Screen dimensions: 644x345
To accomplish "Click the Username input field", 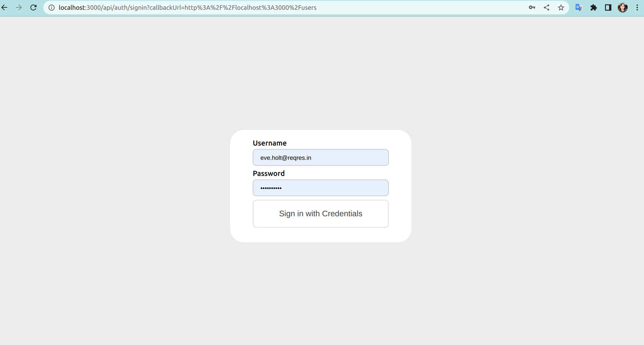I will pyautogui.click(x=320, y=158).
